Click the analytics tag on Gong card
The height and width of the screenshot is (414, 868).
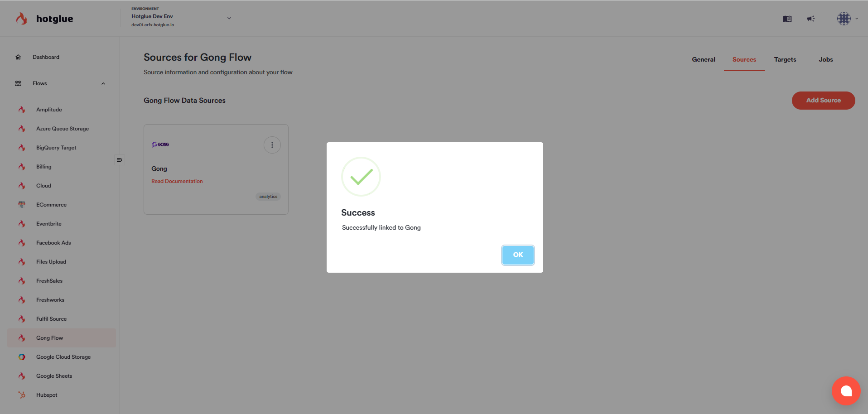click(x=268, y=197)
